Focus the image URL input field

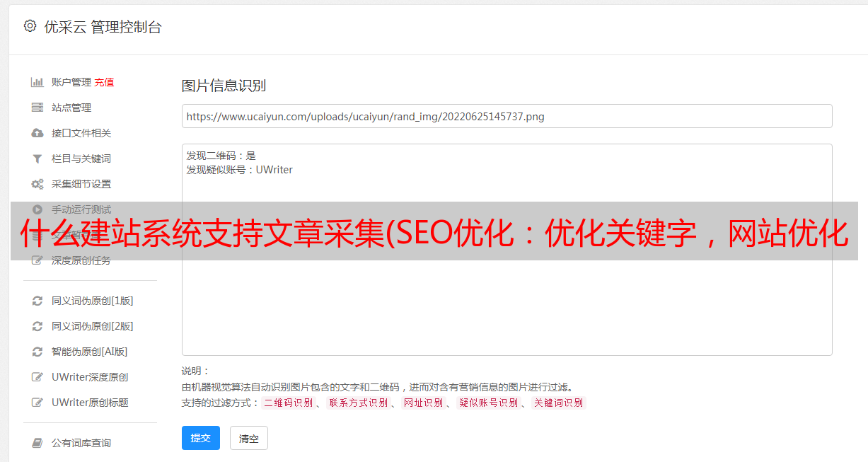click(x=507, y=116)
